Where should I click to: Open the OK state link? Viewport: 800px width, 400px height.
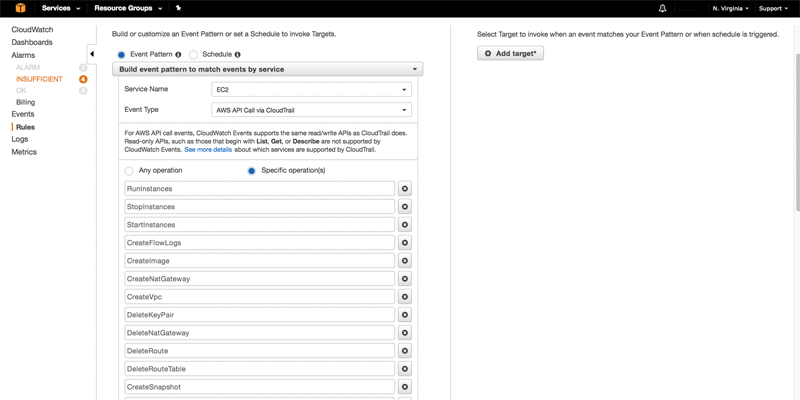click(x=21, y=90)
